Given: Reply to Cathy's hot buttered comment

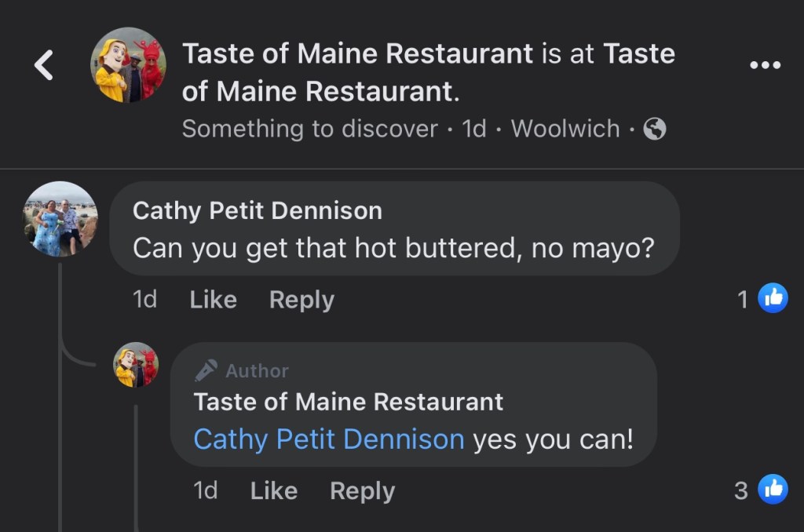Looking at the screenshot, I should [x=301, y=299].
